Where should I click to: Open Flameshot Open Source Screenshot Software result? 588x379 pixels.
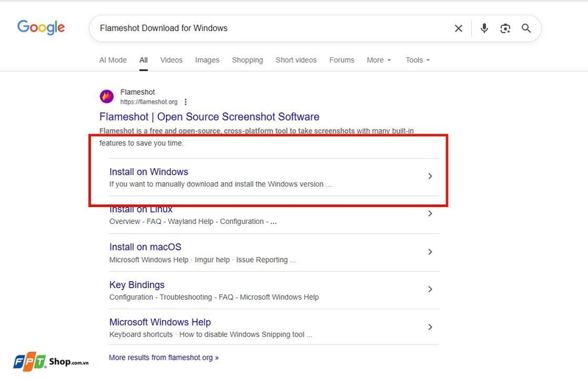click(x=209, y=117)
